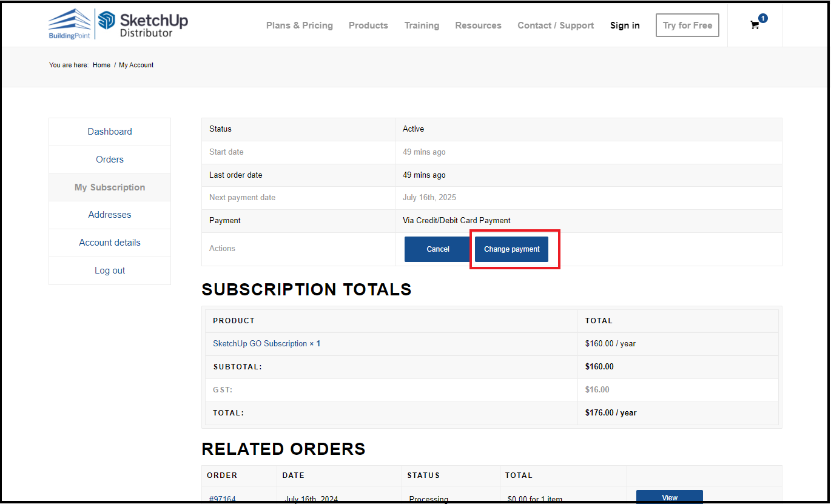Open the Training menu
Image resolution: width=831 pixels, height=504 pixels.
(x=422, y=25)
